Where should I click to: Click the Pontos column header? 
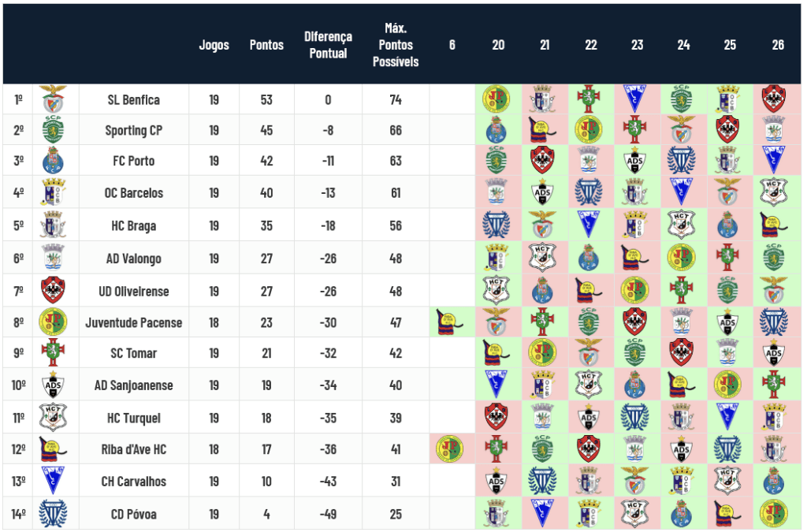pyautogui.click(x=266, y=45)
